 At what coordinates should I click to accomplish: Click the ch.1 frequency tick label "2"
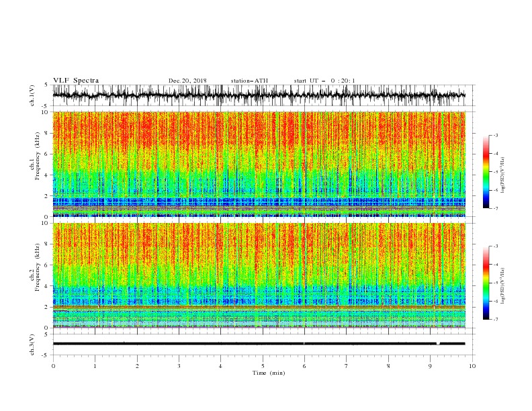click(47, 196)
